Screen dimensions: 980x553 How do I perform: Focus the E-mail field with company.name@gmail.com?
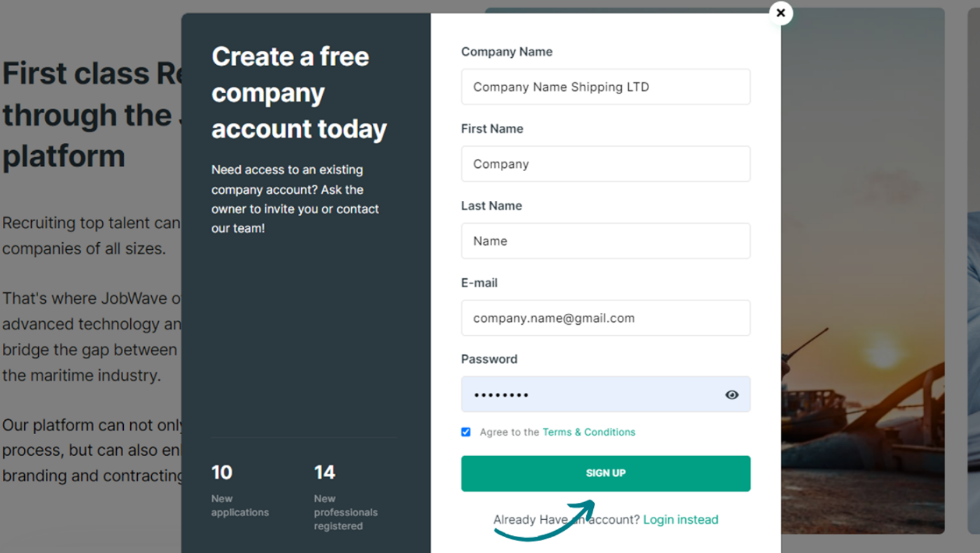pyautogui.click(x=605, y=318)
